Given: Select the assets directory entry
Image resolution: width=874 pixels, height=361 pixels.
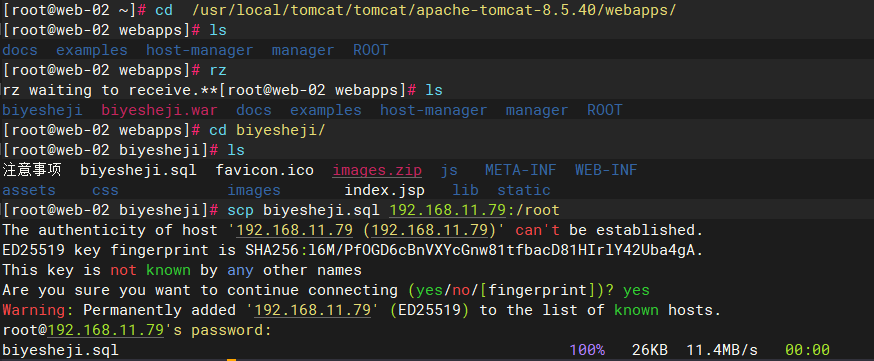Looking at the screenshot, I should (29, 191).
